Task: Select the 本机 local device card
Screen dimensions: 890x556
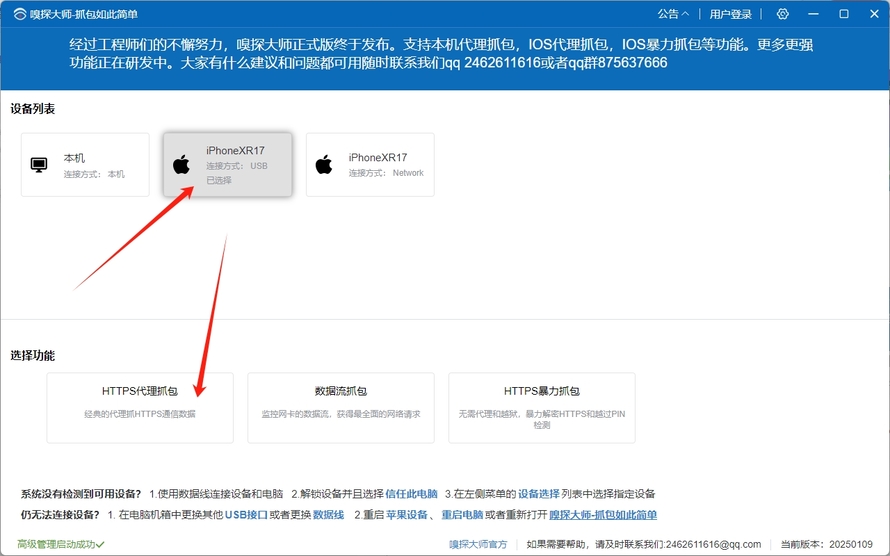Action: pos(85,165)
